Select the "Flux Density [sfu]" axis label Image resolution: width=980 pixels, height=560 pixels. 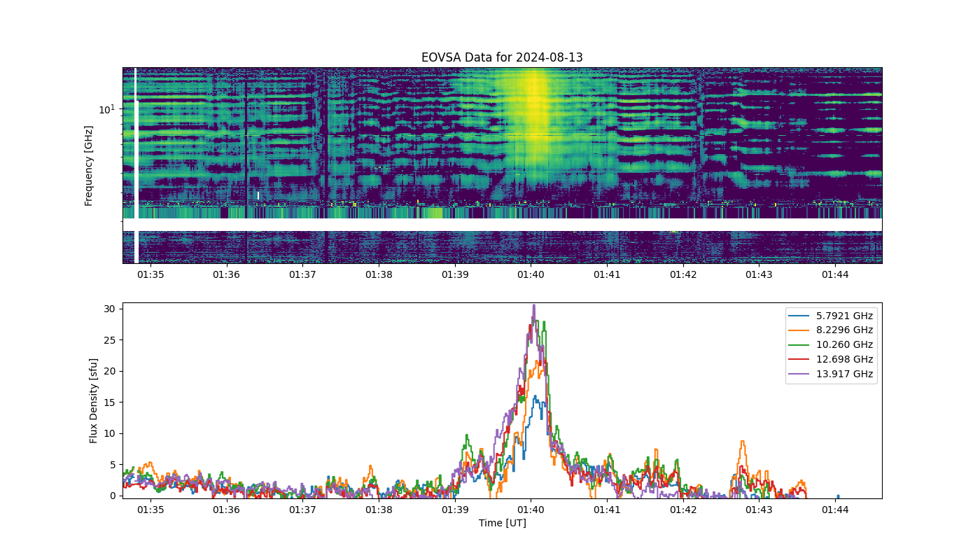[94, 400]
